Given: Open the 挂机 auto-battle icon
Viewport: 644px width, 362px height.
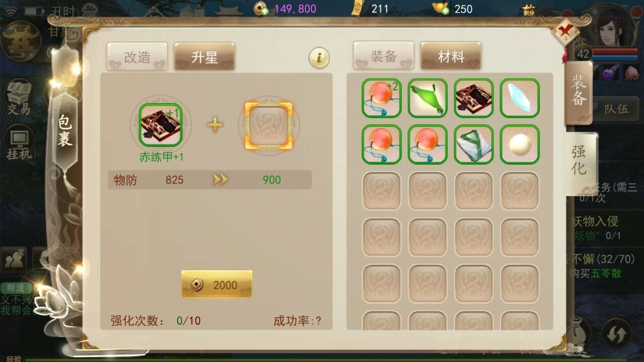Looking at the screenshot, I should point(19,143).
